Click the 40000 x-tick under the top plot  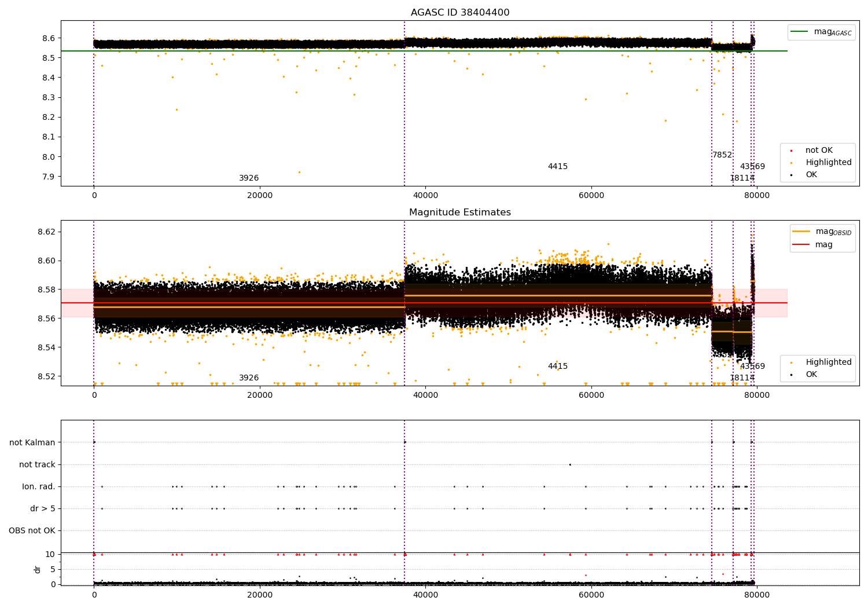pos(425,196)
